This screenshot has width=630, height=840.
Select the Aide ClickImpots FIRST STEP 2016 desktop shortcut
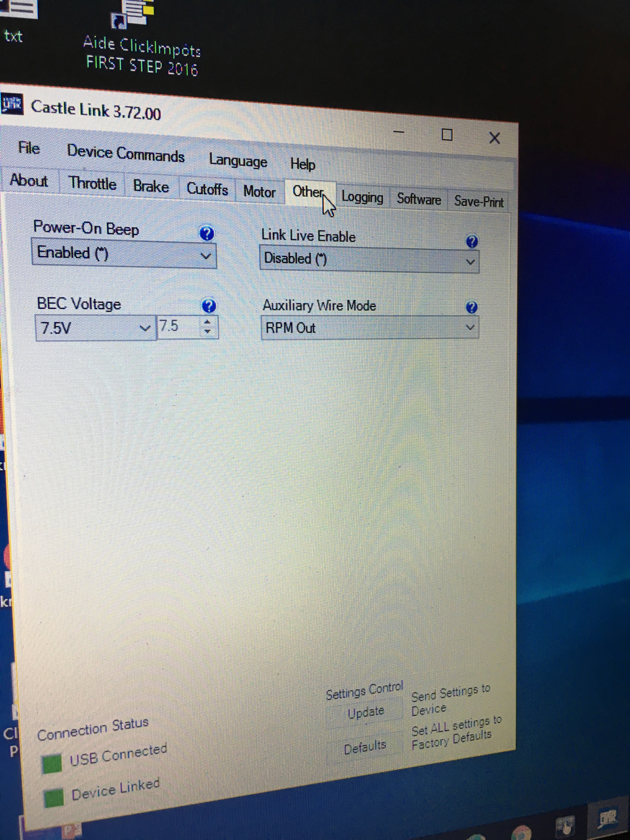[x=141, y=38]
